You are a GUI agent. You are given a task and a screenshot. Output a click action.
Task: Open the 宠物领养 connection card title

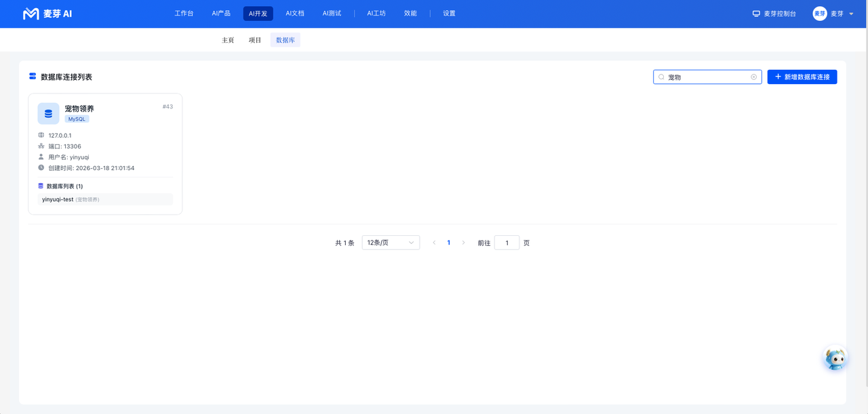[79, 108]
